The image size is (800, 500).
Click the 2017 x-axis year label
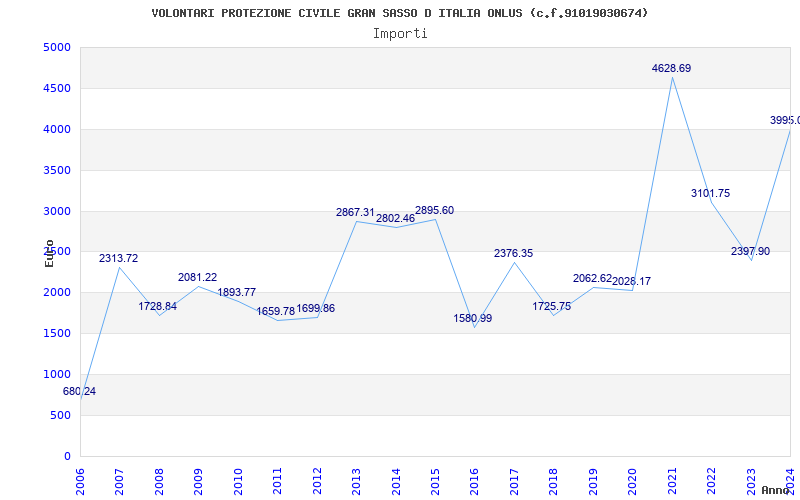coord(514,482)
